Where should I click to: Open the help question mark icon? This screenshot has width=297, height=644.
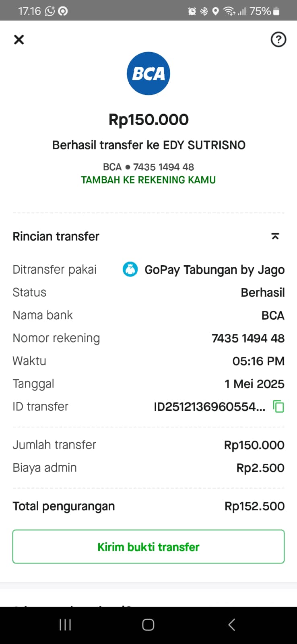point(278,39)
